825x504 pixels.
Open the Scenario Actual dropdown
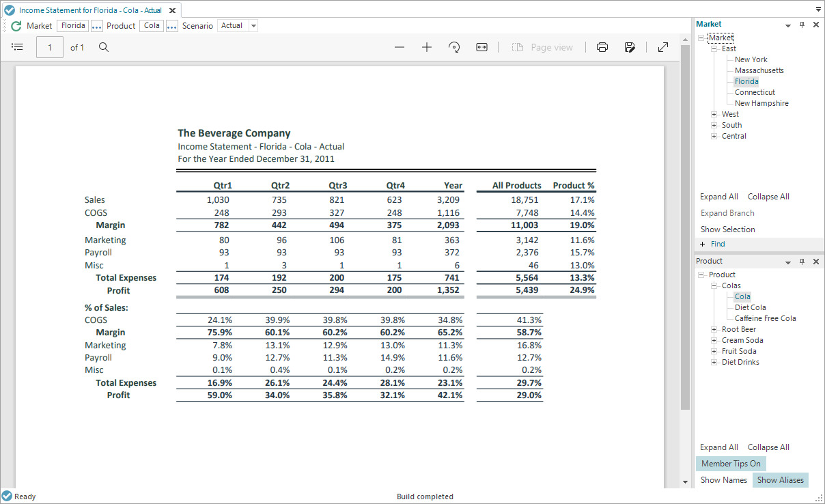pos(253,26)
